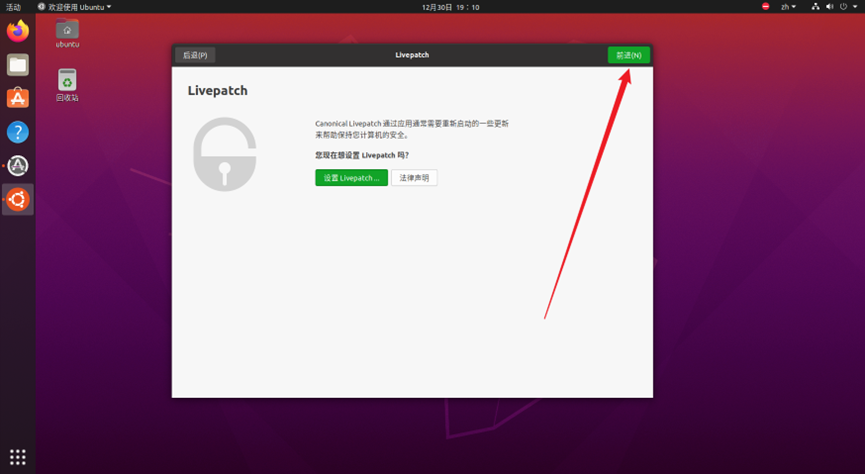Screen dimensions: 865x474
Task: Click the volume speaker tray icon
Action: (x=829, y=7)
